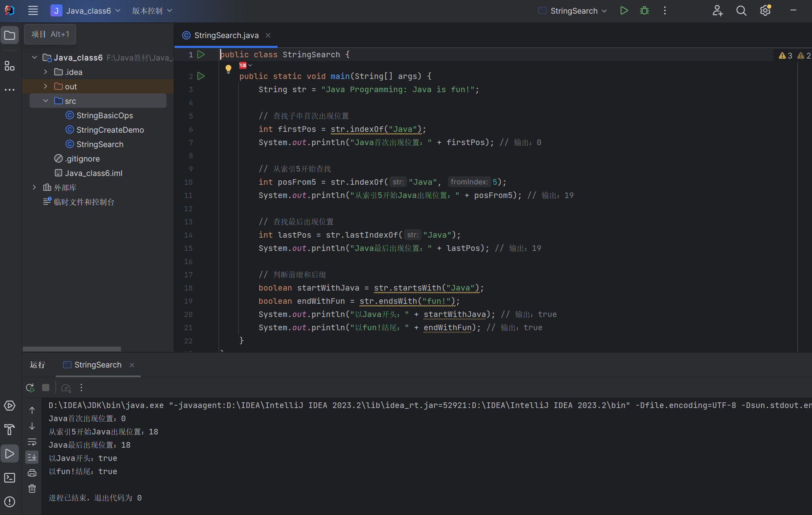Image resolution: width=812 pixels, height=515 pixels.
Task: Toggle scroll to end of console
Action: click(32, 457)
